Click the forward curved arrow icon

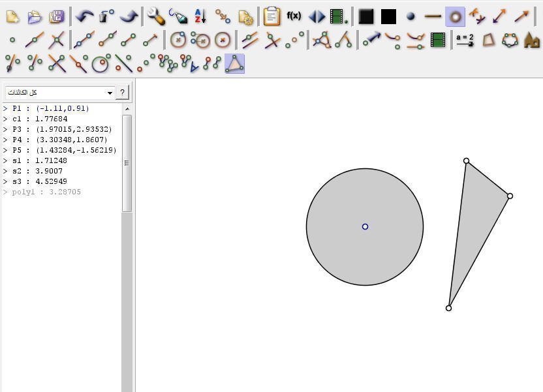(x=129, y=16)
